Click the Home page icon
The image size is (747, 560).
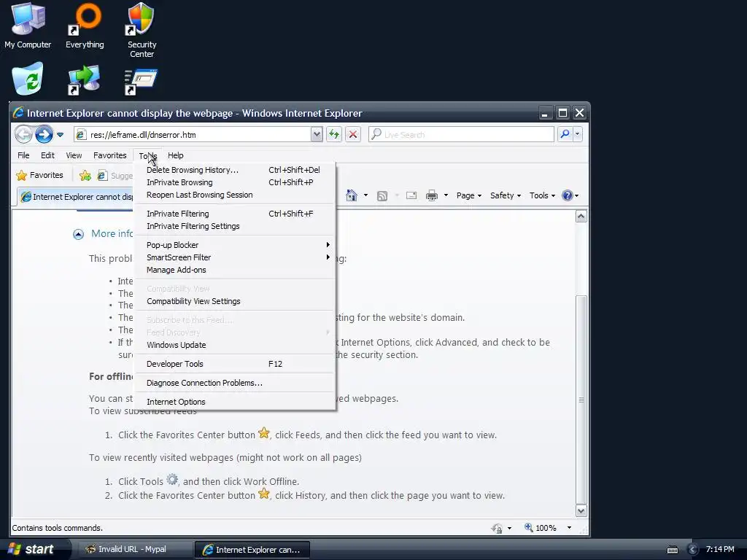tap(352, 195)
